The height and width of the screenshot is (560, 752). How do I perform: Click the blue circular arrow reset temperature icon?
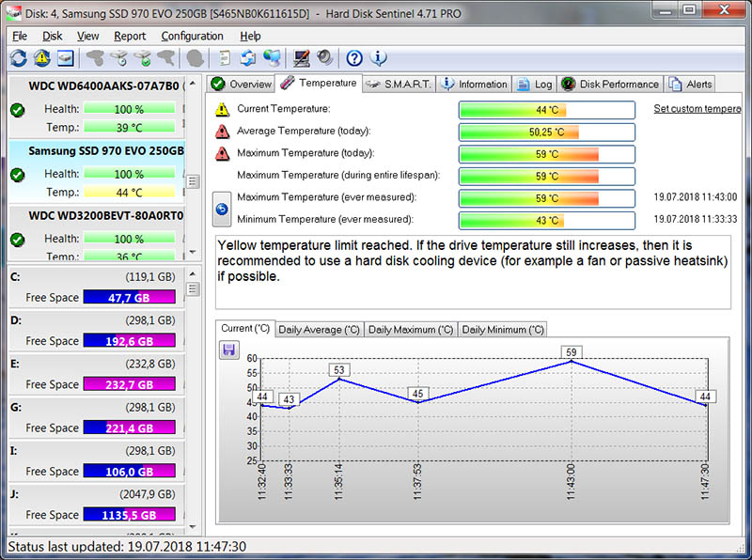(222, 209)
